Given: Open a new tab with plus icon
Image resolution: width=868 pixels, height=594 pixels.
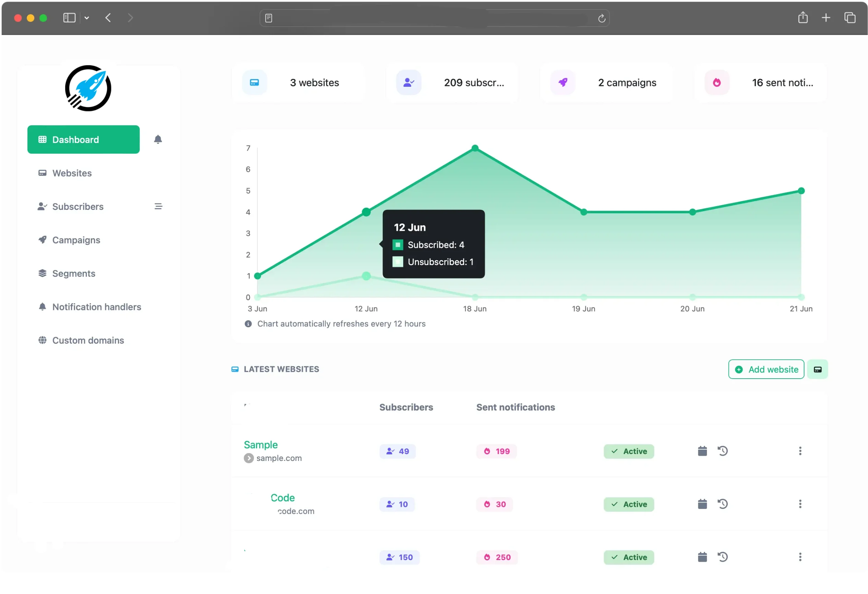Looking at the screenshot, I should (x=826, y=17).
